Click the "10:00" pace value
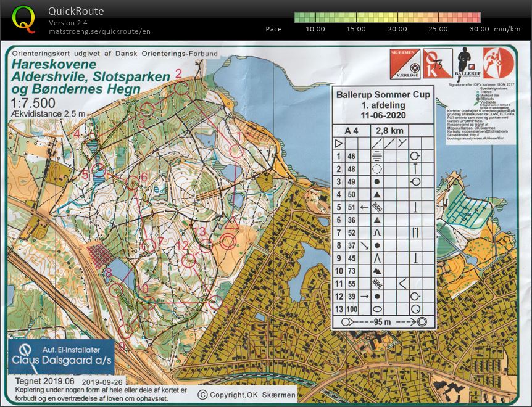 tap(315, 29)
